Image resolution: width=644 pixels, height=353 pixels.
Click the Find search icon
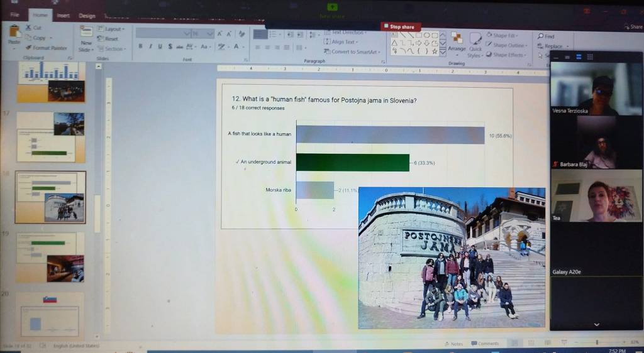click(x=541, y=36)
